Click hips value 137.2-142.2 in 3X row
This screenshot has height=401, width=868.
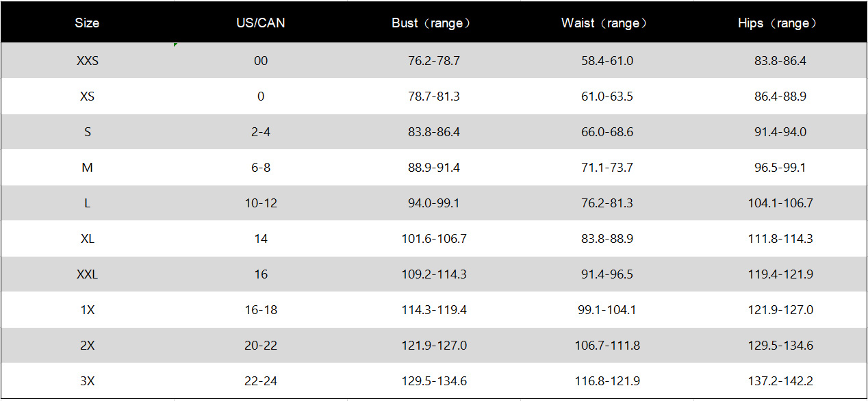[780, 381]
